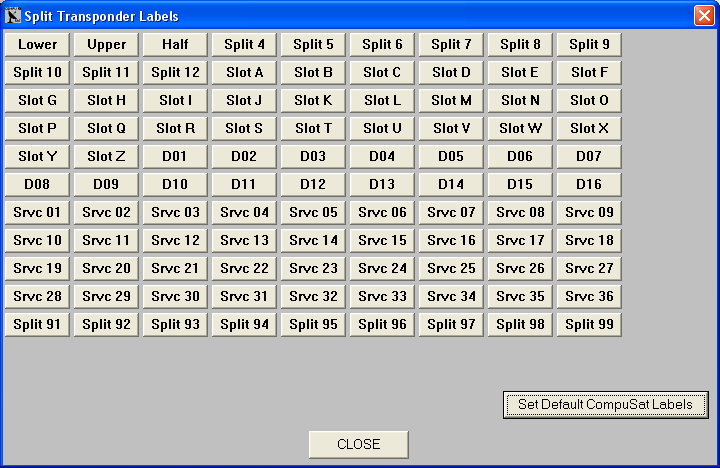The width and height of the screenshot is (720, 468).
Task: Select the Slot T label
Action: click(x=313, y=129)
